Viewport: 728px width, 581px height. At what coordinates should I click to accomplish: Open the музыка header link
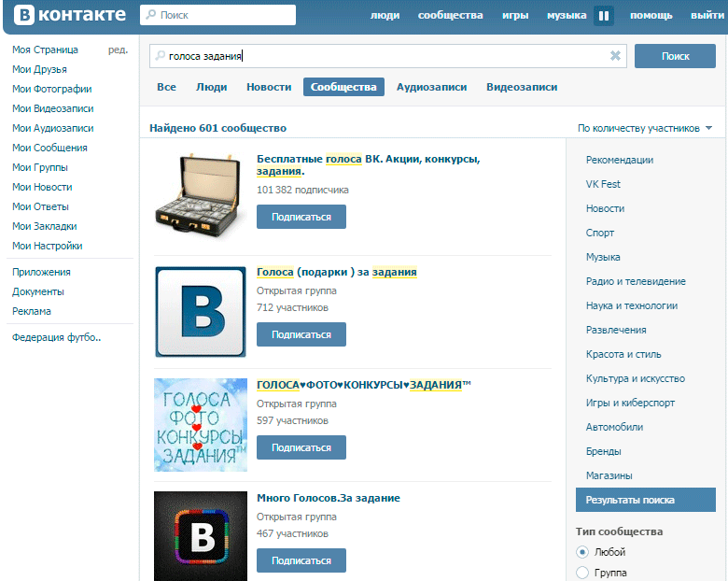(567, 15)
